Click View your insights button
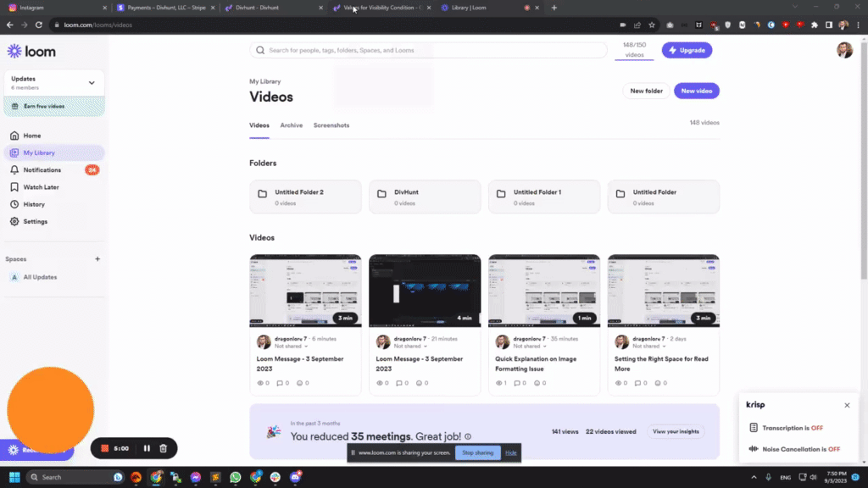The height and width of the screenshot is (488, 868). coord(676,431)
